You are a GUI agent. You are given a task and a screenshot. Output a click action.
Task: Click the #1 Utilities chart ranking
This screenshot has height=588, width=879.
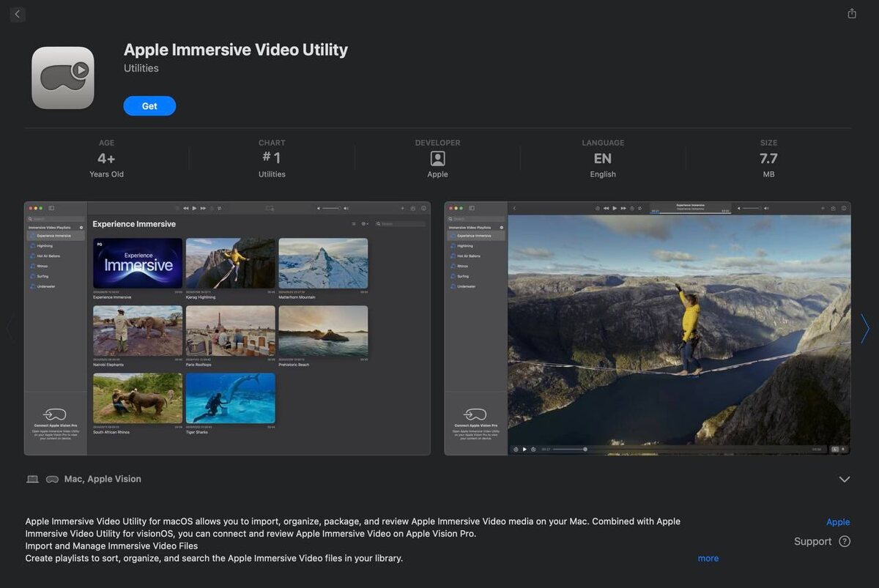tap(272, 158)
